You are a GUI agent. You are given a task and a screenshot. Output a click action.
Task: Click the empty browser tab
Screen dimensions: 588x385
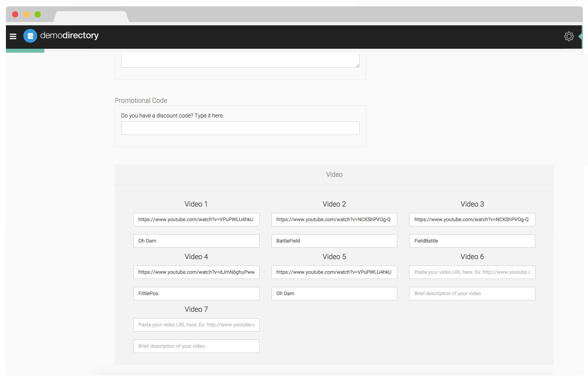click(x=91, y=17)
